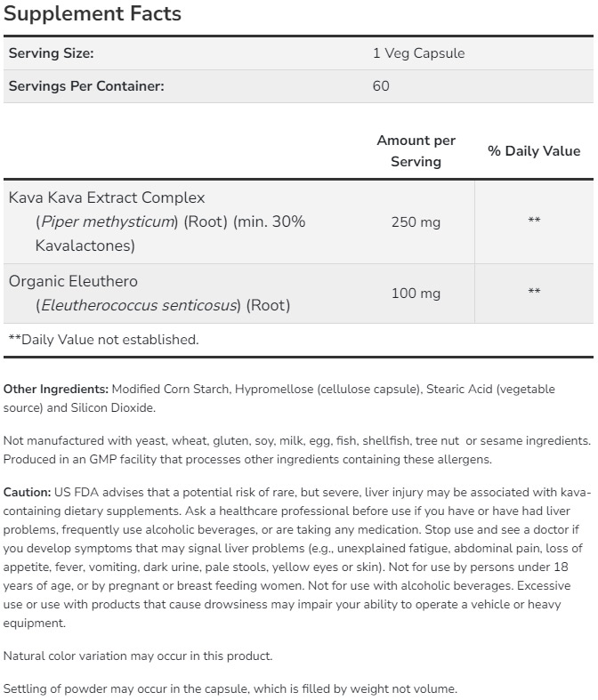This screenshot has height=700, width=598.
Task: Click the Serving Size label
Action: pos(51,53)
